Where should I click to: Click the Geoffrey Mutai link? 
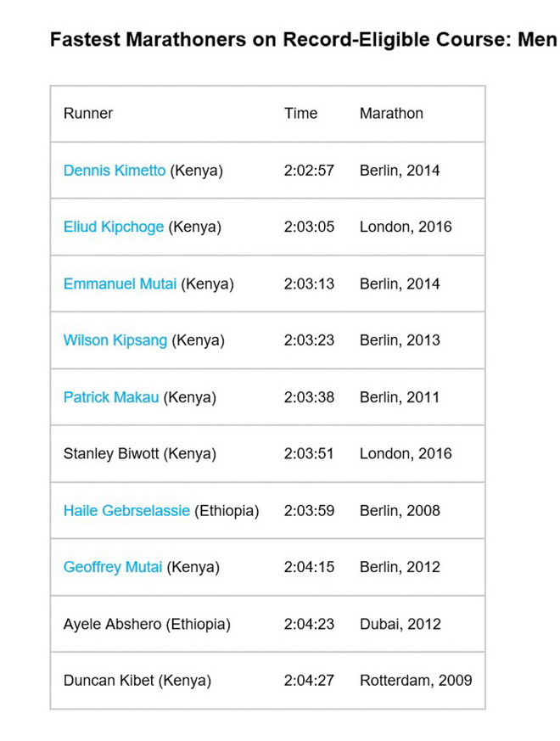tap(113, 567)
